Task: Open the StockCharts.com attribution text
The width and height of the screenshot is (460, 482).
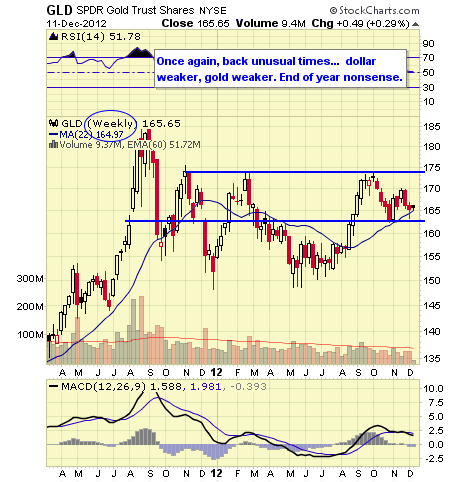Action: tap(374, 11)
